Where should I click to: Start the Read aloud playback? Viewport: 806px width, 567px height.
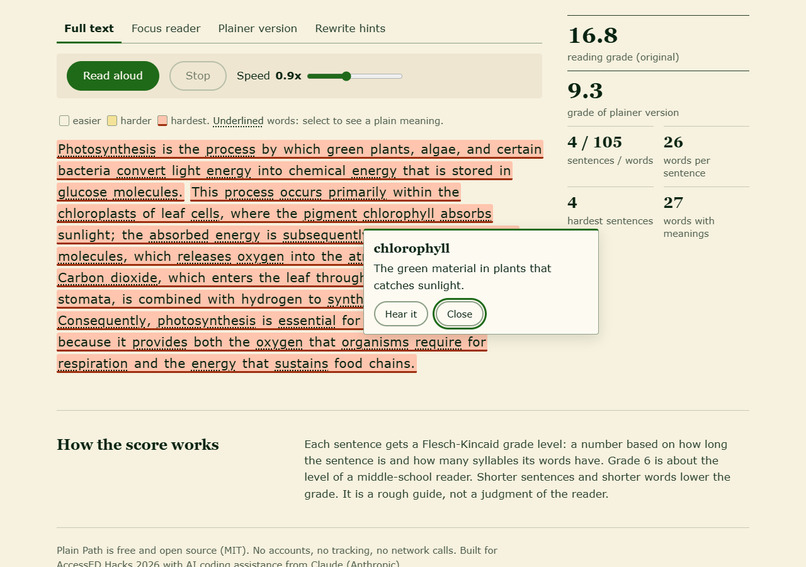(113, 76)
